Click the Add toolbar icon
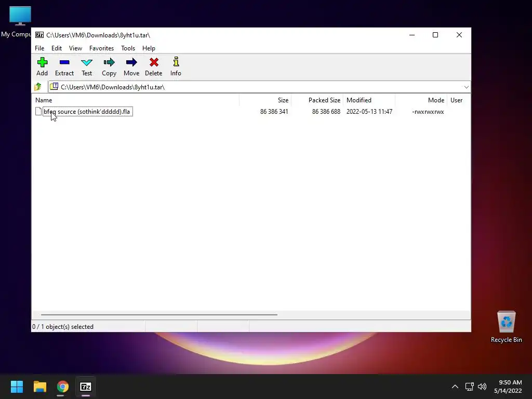The height and width of the screenshot is (399, 532). pos(42,66)
